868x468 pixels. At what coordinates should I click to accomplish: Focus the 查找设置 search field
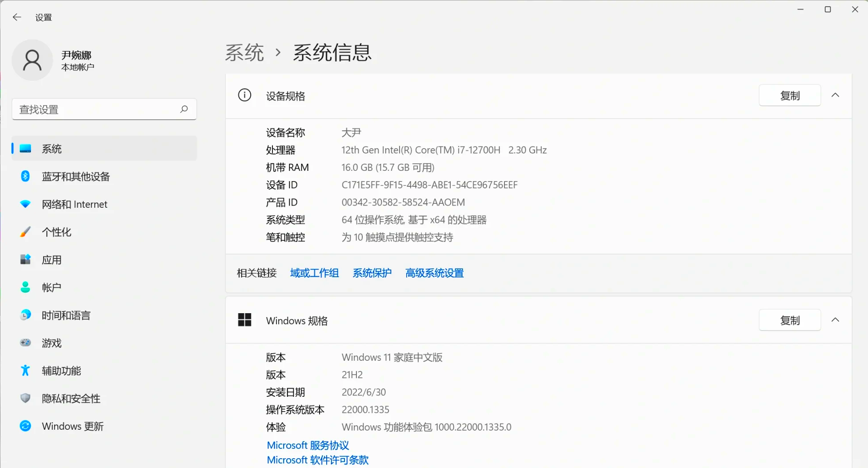(x=104, y=109)
